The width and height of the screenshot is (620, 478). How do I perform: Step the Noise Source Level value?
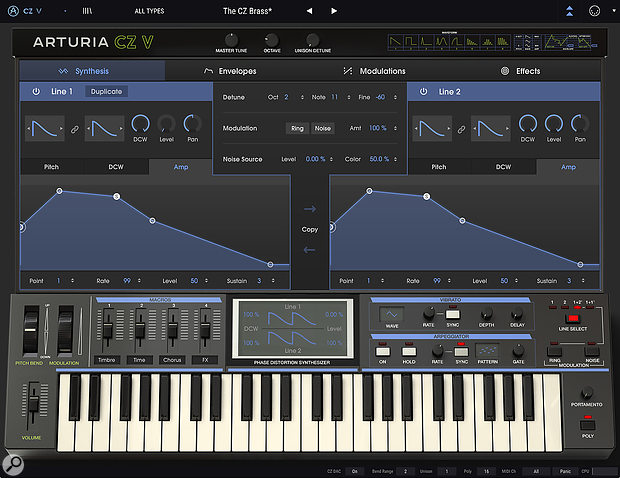[331, 159]
